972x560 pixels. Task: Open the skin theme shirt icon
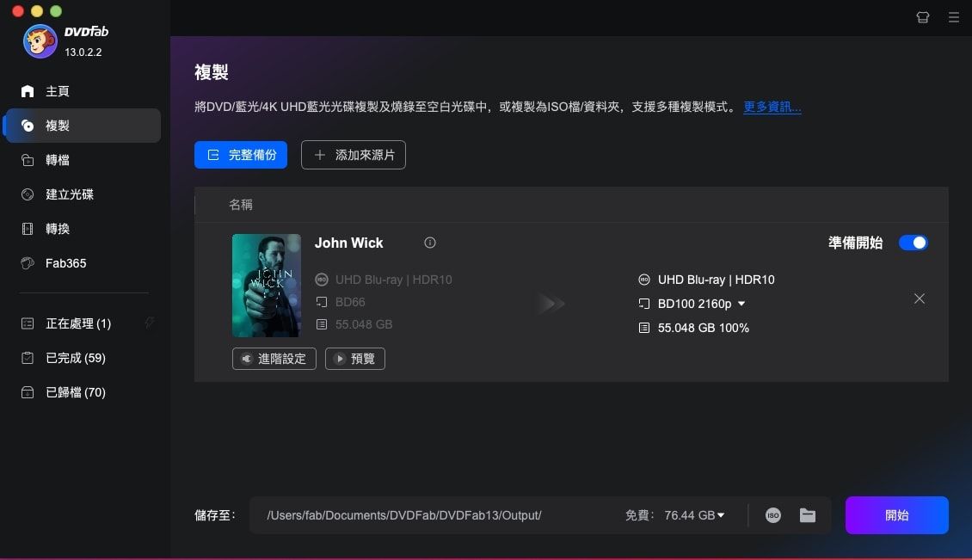click(x=922, y=17)
